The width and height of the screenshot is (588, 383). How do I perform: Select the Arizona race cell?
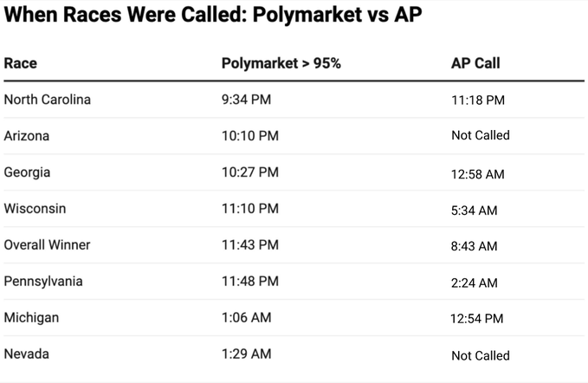[26, 136]
